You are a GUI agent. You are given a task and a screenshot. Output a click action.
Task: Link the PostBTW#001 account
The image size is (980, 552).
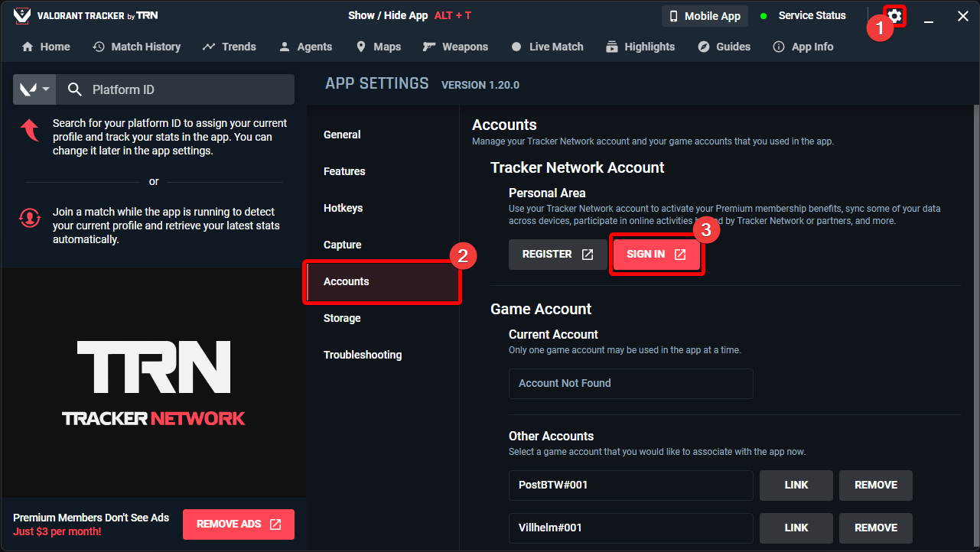pyautogui.click(x=796, y=485)
